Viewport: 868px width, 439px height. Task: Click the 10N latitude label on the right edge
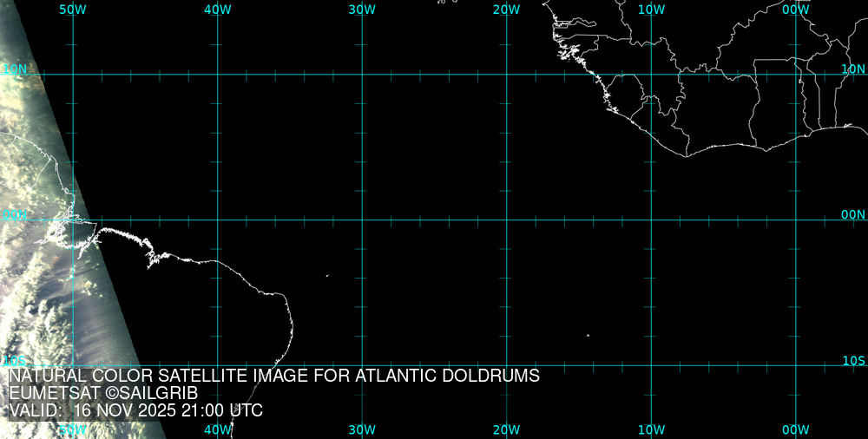[x=853, y=69]
